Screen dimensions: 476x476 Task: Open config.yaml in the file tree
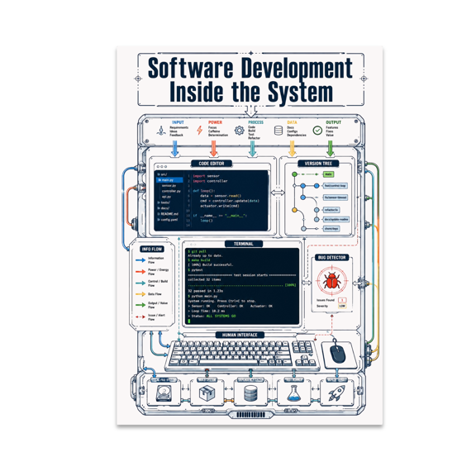point(168,220)
